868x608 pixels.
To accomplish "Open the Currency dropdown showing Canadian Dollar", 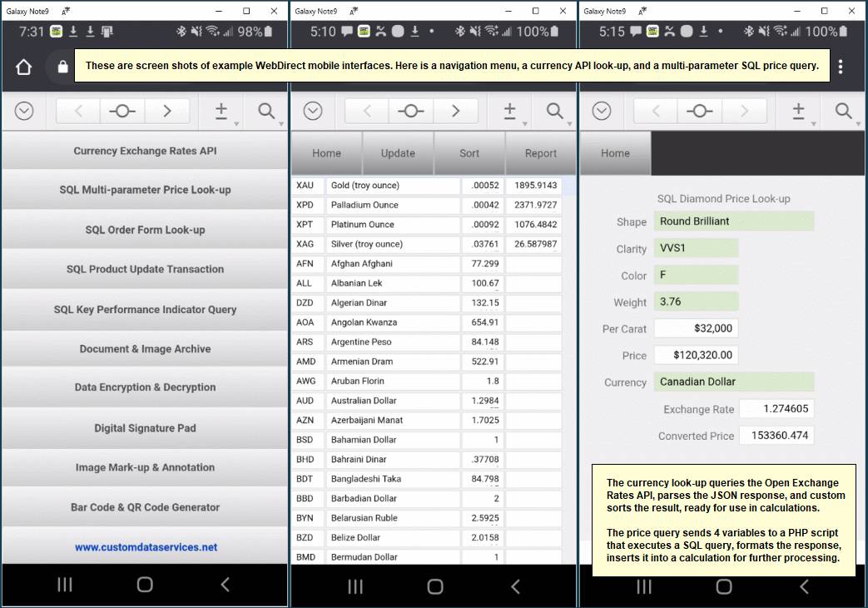I will pos(733,381).
